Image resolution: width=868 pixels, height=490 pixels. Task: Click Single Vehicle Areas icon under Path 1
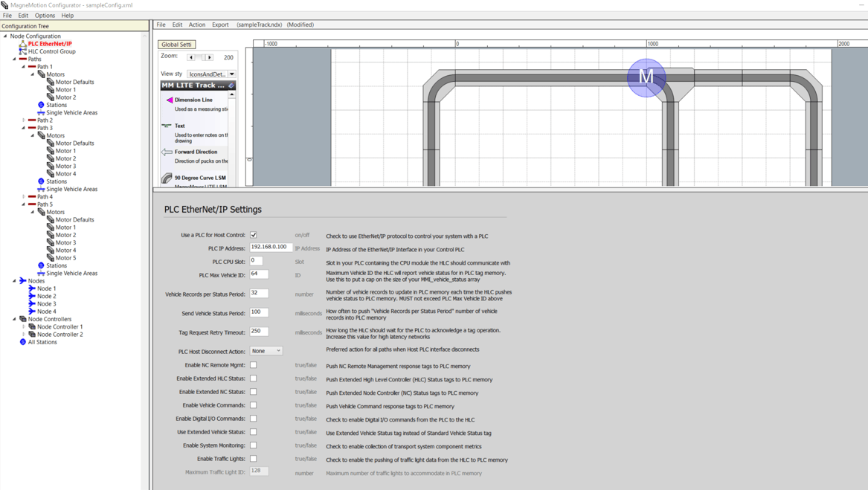41,112
